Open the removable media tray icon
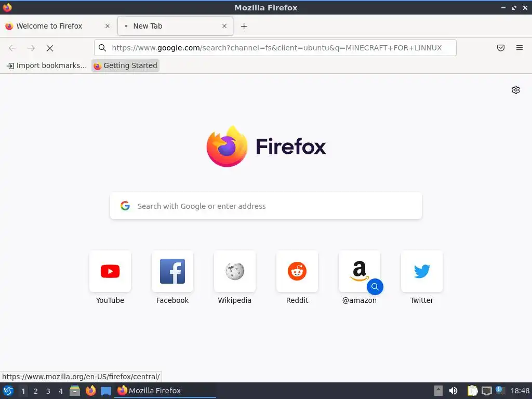 pyautogui.click(x=438, y=391)
